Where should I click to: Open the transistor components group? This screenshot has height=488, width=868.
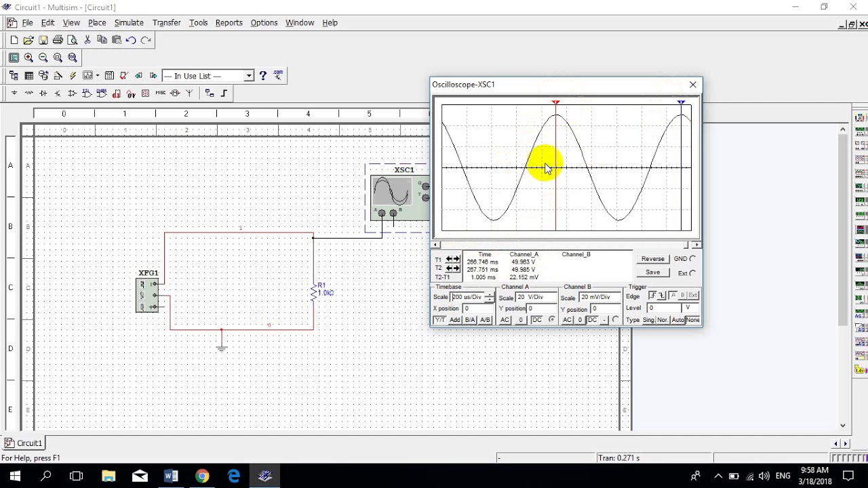coord(58,94)
